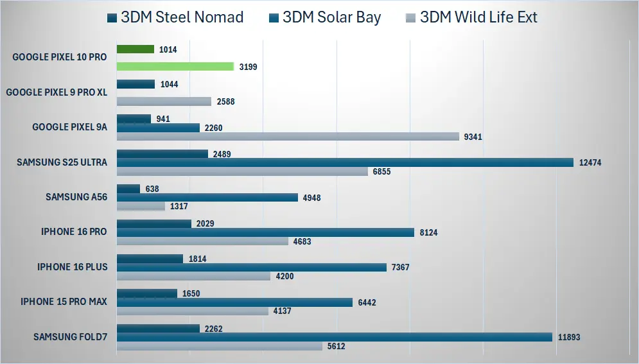Click the 3DM Steel Nomad legend swatch

pyautogui.click(x=112, y=18)
